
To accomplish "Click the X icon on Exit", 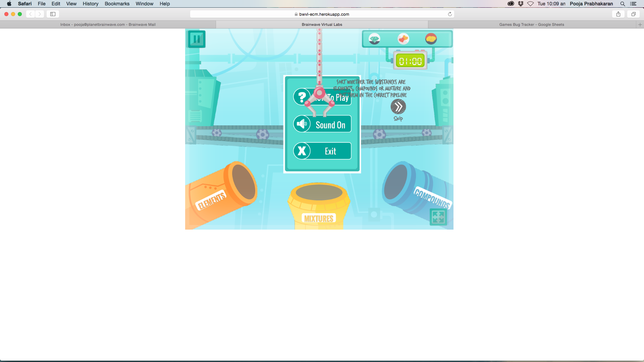I will pyautogui.click(x=302, y=151).
